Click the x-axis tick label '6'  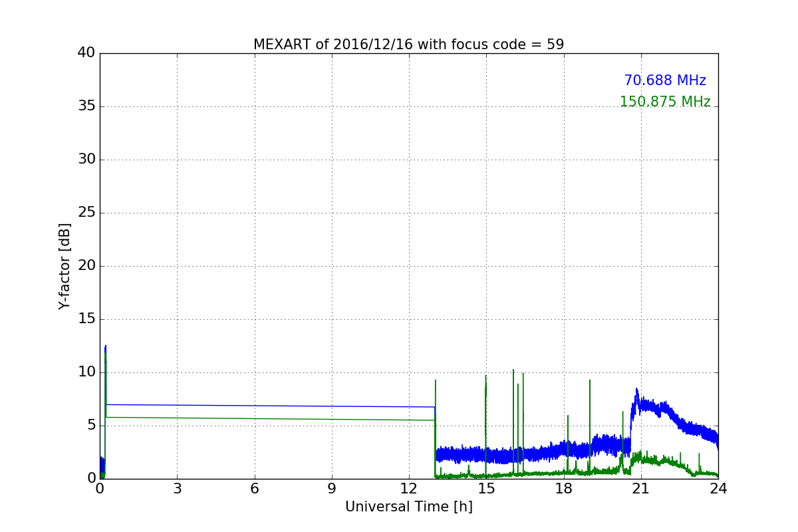254,488
